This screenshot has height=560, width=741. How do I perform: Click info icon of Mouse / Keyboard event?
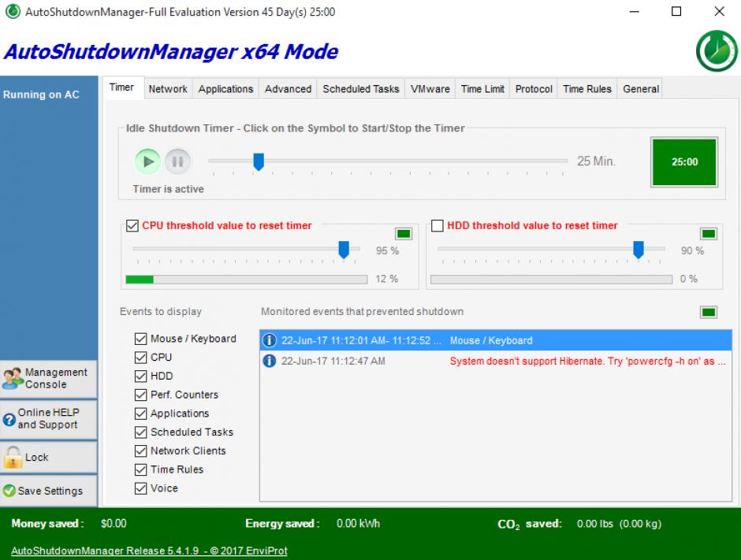tap(270, 340)
